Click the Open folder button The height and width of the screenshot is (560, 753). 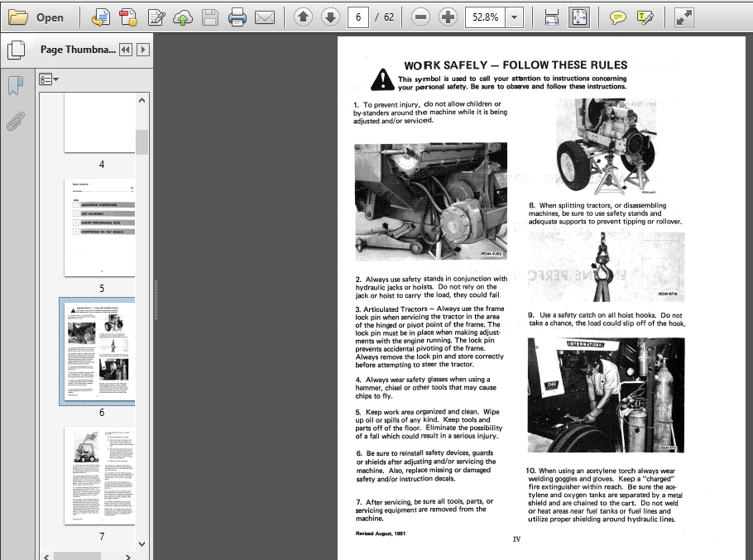point(36,17)
